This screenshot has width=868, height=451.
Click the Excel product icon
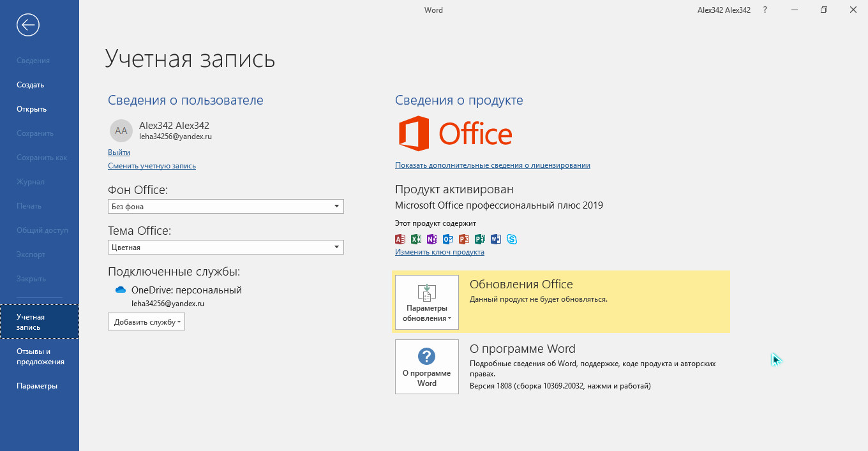pyautogui.click(x=416, y=239)
